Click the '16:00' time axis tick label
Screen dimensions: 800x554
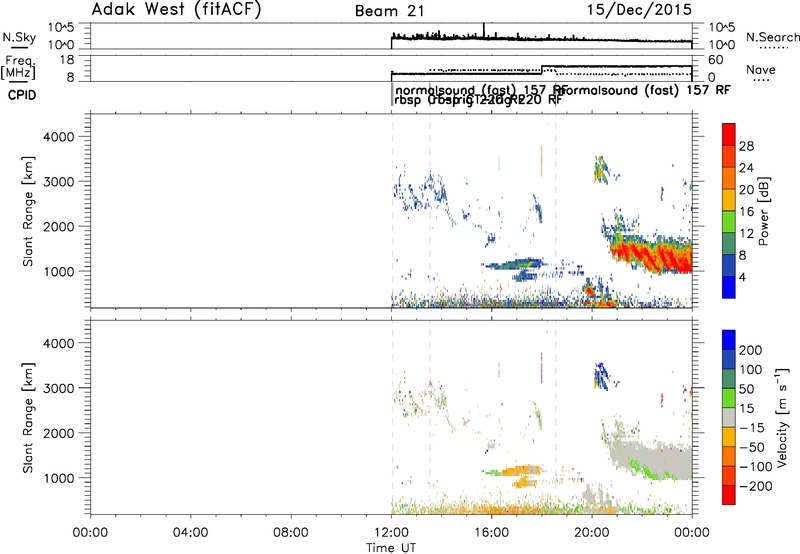(491, 533)
